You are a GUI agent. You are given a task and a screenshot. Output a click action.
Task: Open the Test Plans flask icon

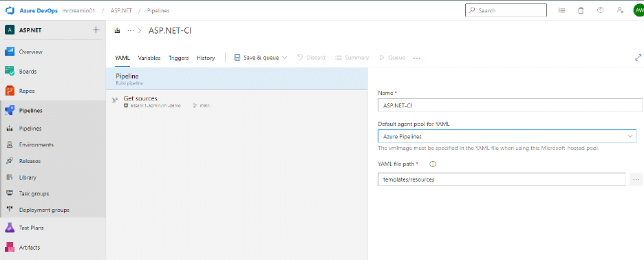[x=10, y=228]
